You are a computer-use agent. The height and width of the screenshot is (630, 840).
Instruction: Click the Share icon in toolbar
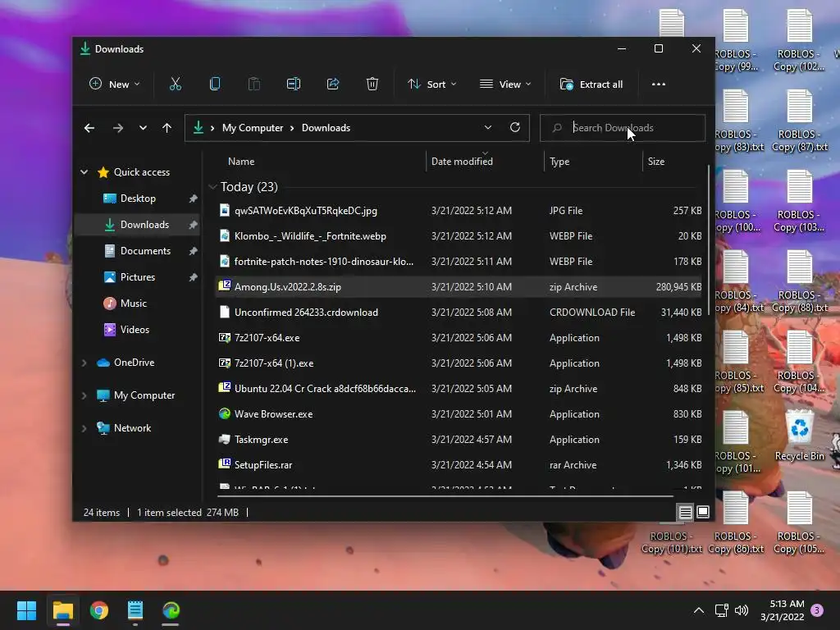pyautogui.click(x=333, y=84)
